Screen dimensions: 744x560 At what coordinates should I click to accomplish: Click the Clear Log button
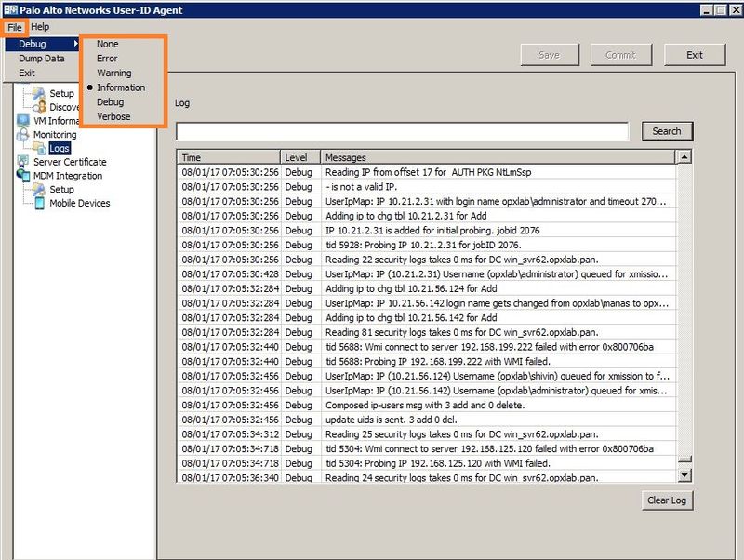[x=667, y=500]
